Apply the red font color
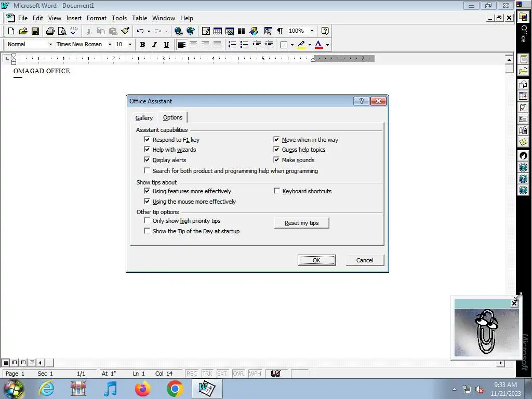This screenshot has width=532, height=399. coord(318,45)
